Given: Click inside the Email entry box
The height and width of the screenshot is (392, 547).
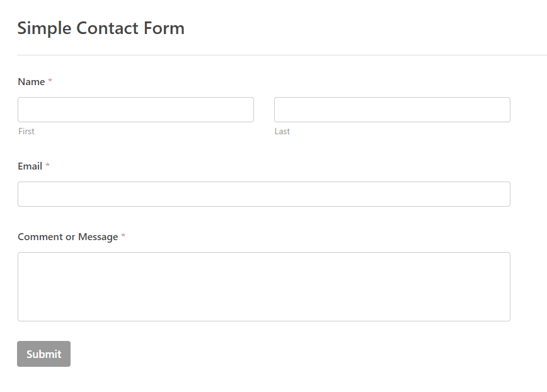Looking at the screenshot, I should click(264, 193).
